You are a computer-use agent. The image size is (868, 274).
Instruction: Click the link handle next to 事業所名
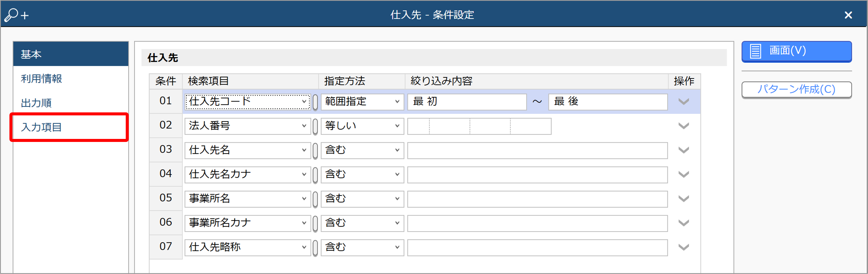pyautogui.click(x=315, y=199)
